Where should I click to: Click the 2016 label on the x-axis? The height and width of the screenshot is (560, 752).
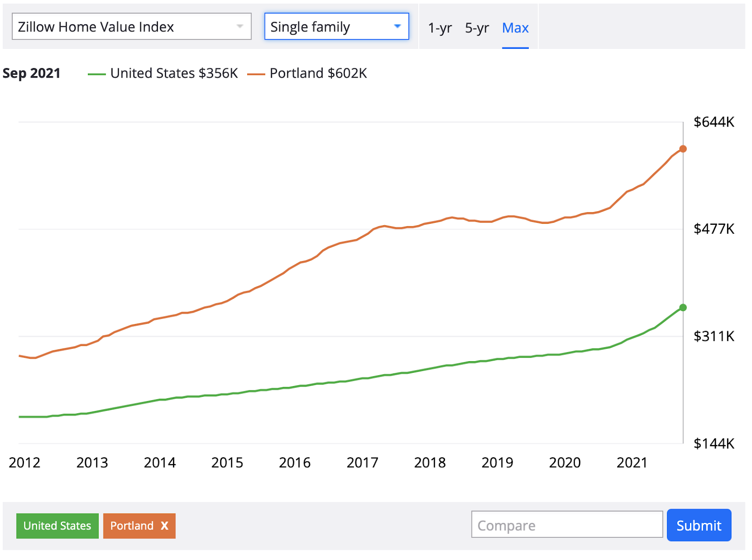click(295, 463)
